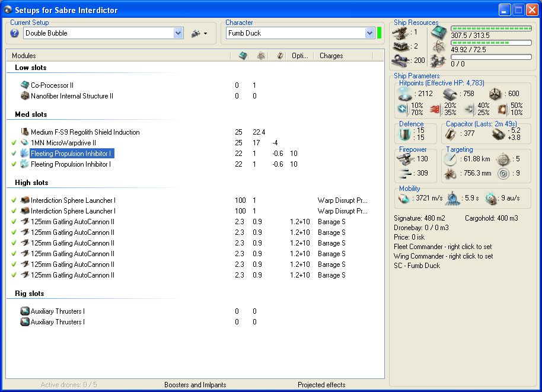Open Boosters and Implants at the bottom
The height and width of the screenshot is (392, 542).
click(195, 385)
